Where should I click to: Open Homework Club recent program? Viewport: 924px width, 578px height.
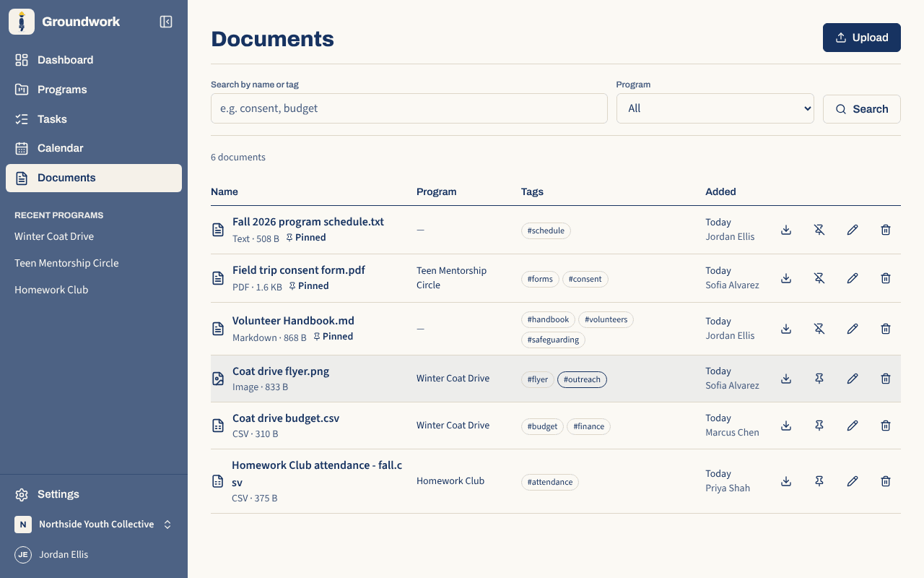(94, 290)
